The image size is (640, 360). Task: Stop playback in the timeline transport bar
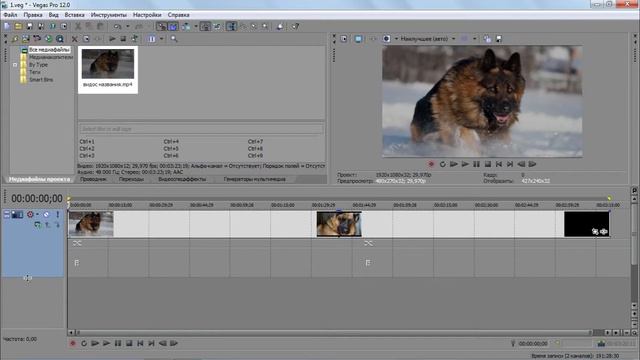pos(129,343)
